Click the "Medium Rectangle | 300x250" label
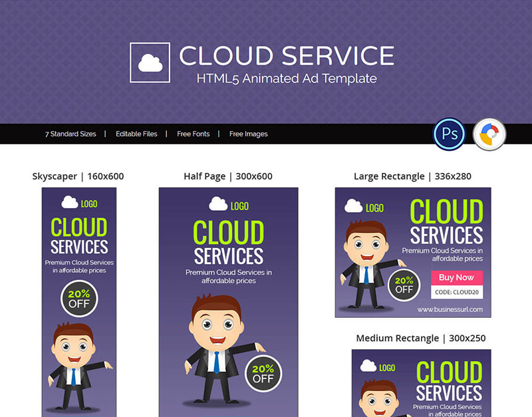The image size is (532, 417). coord(421,339)
